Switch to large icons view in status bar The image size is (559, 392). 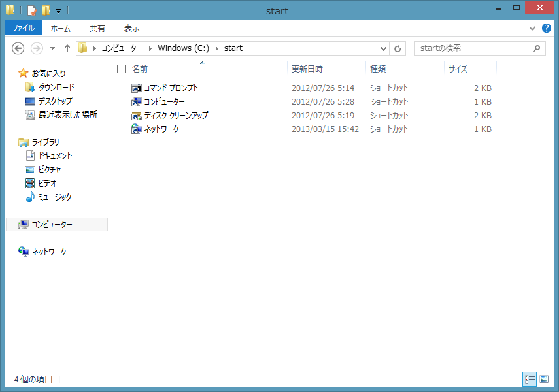coord(544,379)
